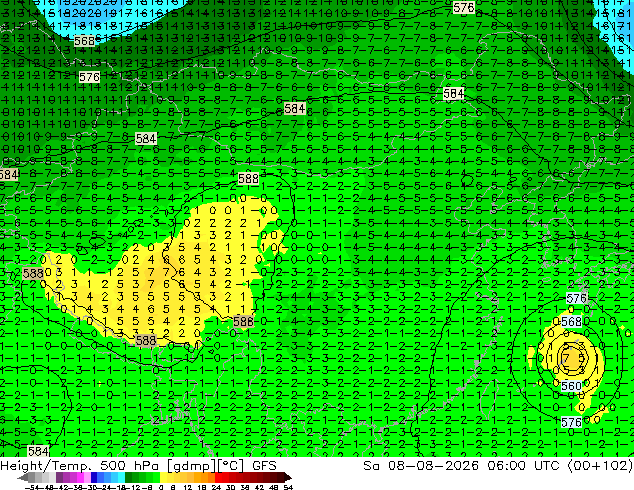Click the '560' contour label inside the yellow cyclone
634x490 pixels.
(x=571, y=386)
